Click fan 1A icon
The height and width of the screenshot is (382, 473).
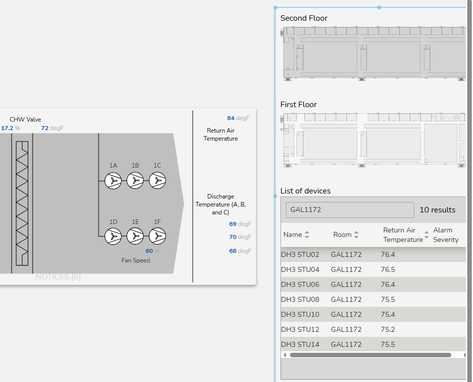point(113,181)
